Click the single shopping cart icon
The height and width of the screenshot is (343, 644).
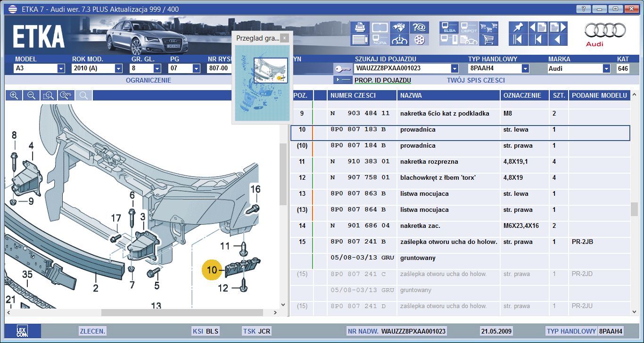click(488, 40)
